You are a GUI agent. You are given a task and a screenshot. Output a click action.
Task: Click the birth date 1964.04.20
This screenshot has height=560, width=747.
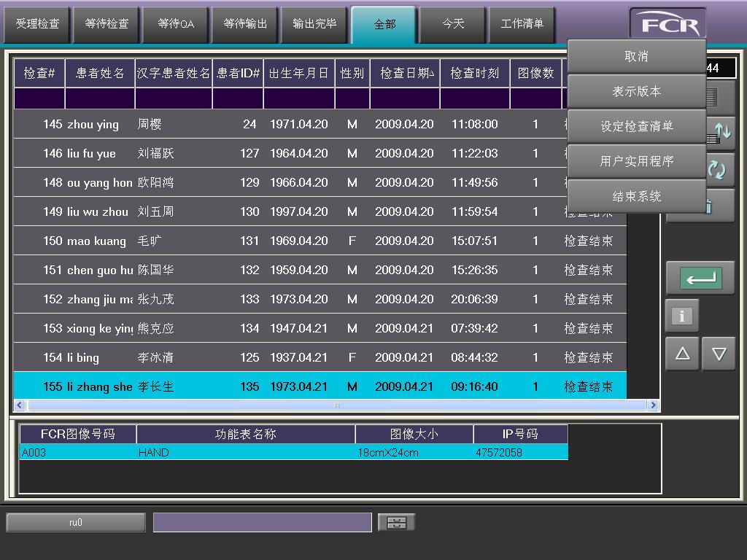click(x=298, y=153)
